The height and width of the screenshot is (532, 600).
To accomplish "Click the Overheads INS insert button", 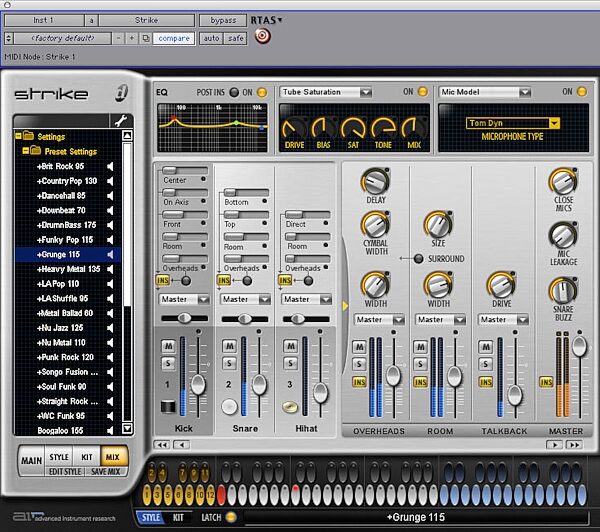I will click(359, 382).
